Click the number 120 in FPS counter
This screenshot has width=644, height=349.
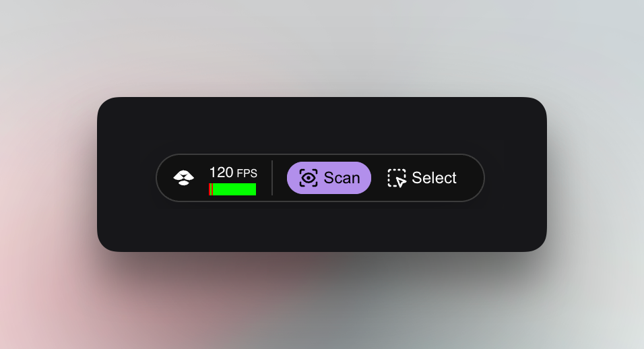(222, 172)
